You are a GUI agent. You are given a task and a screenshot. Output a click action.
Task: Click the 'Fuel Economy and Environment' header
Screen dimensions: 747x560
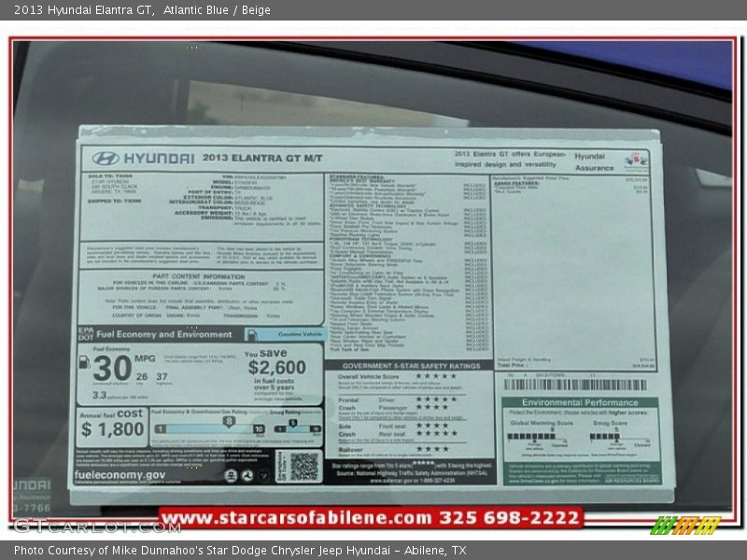click(164, 334)
